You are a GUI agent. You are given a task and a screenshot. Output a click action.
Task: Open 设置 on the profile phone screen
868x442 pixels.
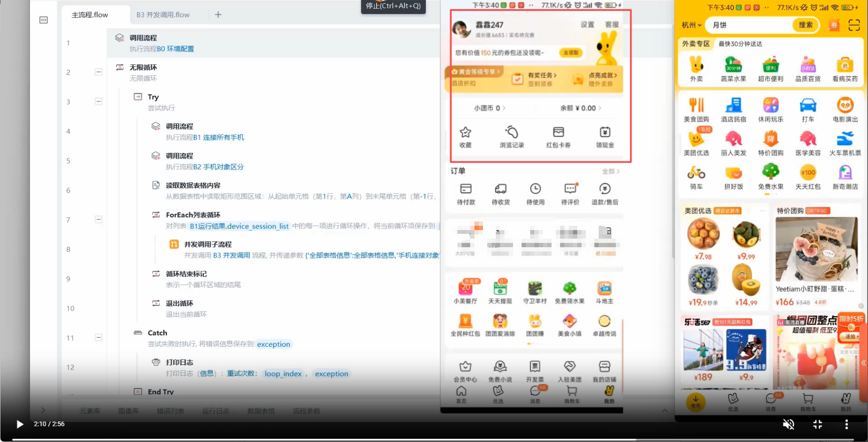pos(587,25)
